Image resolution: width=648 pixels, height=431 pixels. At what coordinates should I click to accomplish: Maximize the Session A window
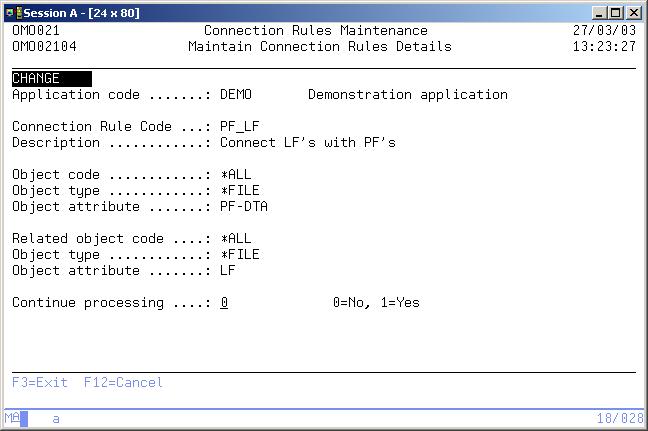click(616, 11)
